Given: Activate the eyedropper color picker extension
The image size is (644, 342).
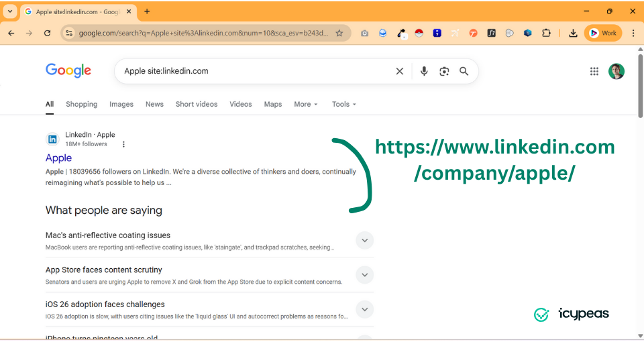Looking at the screenshot, I should pyautogui.click(x=401, y=34).
